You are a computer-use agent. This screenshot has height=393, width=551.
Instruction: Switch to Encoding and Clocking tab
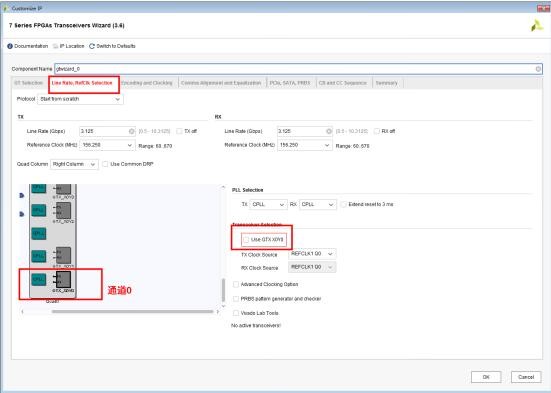(x=147, y=83)
